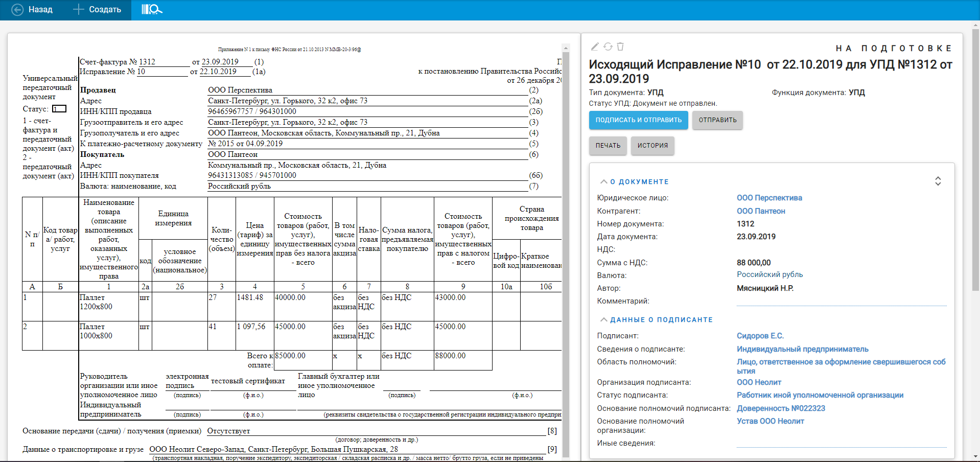
Task: Click the pencil edit icon
Action: click(x=595, y=47)
